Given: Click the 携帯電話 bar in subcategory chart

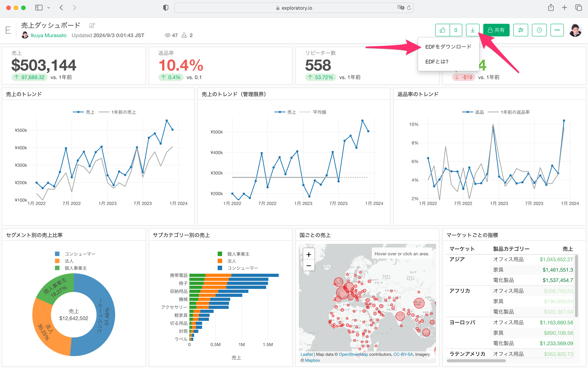Looking at the screenshot, I should [234, 275].
